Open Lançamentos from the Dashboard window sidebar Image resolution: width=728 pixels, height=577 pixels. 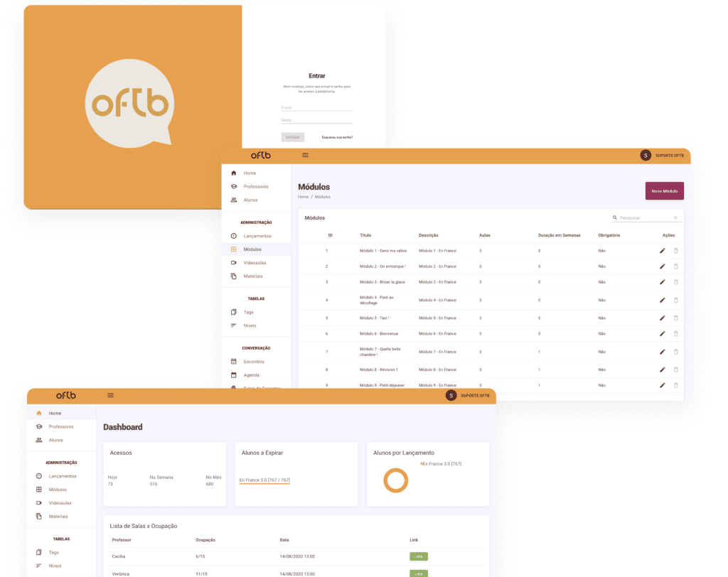(62, 476)
